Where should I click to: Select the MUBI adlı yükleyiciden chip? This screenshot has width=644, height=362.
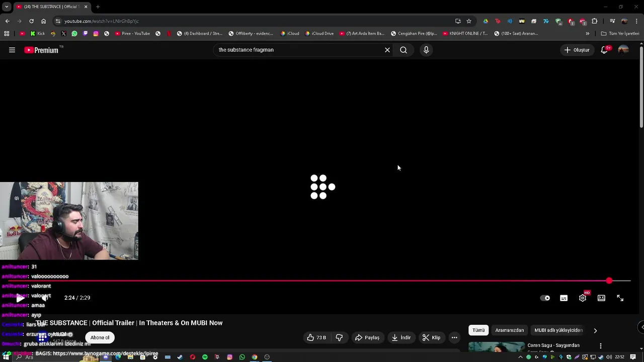(558, 330)
